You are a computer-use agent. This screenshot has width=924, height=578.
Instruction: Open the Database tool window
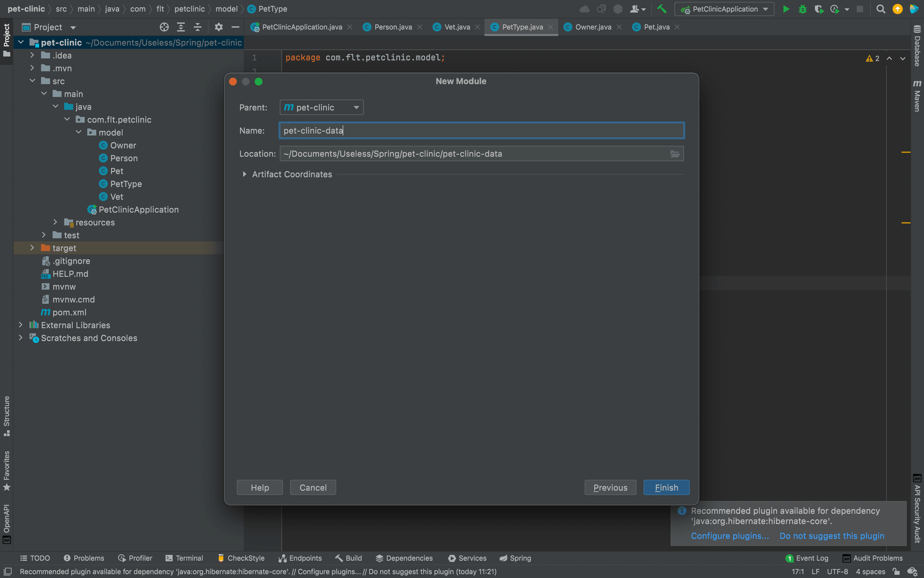917,46
